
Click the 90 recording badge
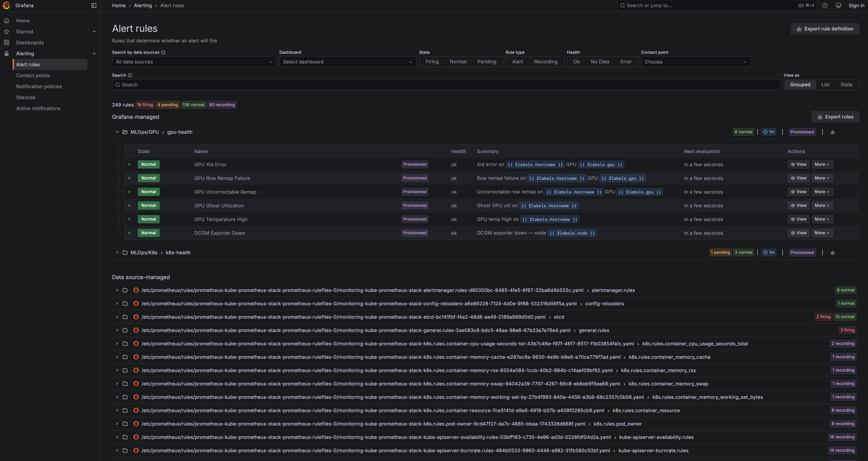click(x=222, y=105)
